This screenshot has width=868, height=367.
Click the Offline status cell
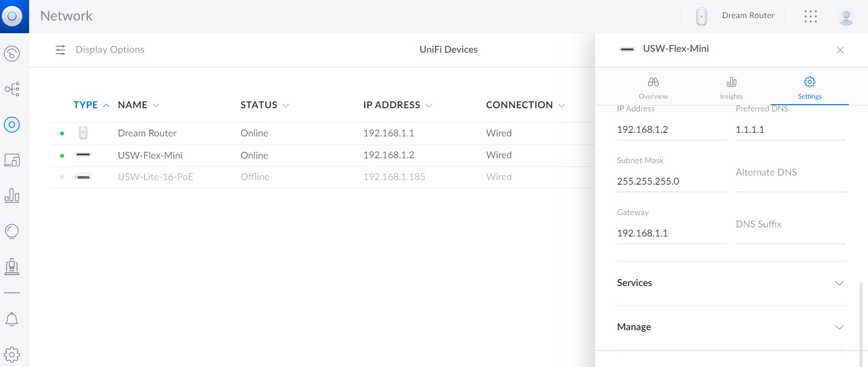click(x=255, y=177)
